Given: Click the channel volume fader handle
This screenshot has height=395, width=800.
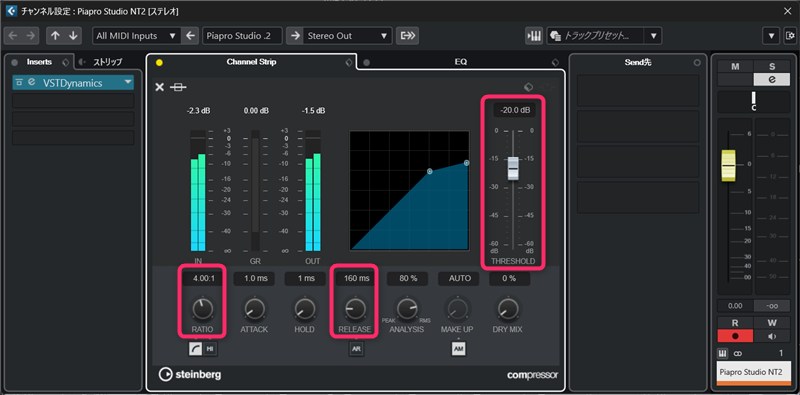Looking at the screenshot, I should tap(728, 166).
